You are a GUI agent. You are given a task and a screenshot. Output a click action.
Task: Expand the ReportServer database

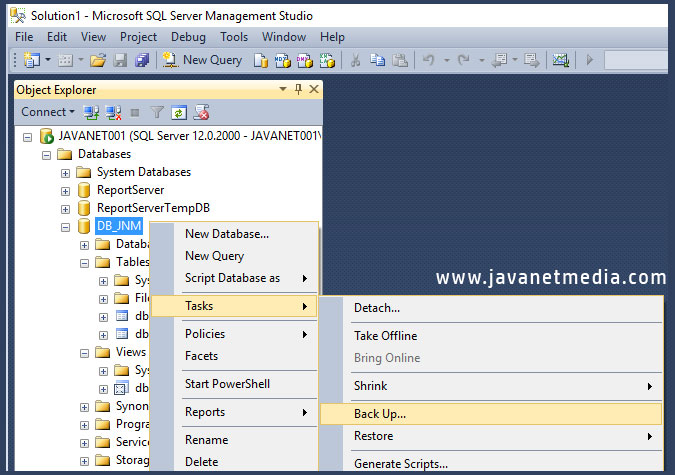coord(65,191)
